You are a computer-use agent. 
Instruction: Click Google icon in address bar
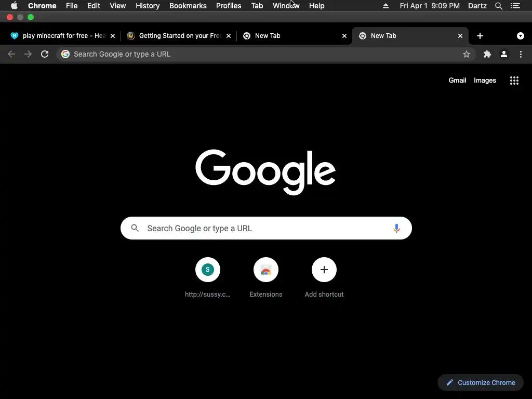point(65,54)
